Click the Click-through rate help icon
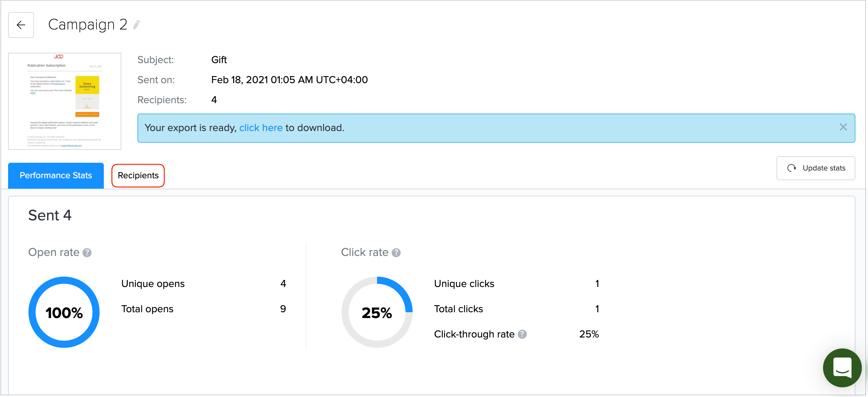Image resolution: width=868 pixels, height=397 pixels. 522,334
